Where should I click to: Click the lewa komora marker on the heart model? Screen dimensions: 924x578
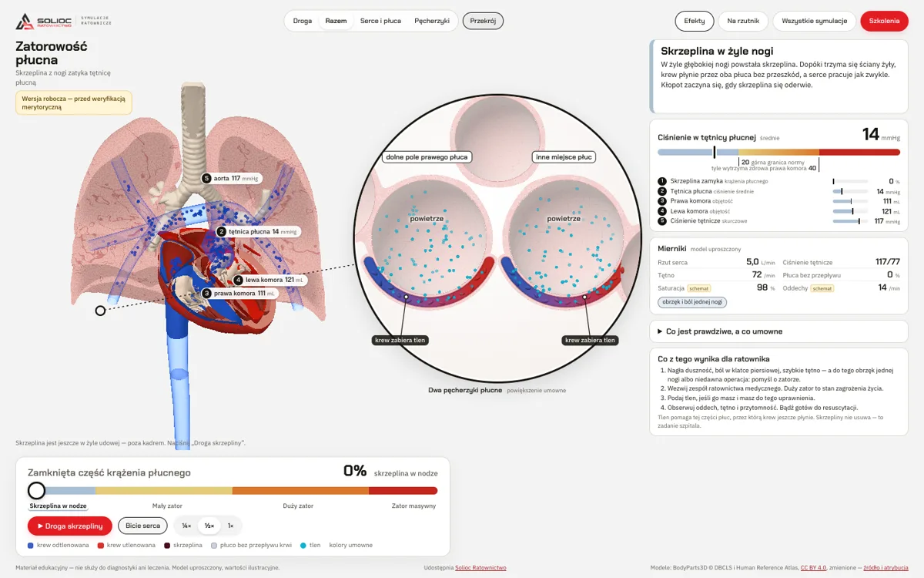click(x=239, y=280)
